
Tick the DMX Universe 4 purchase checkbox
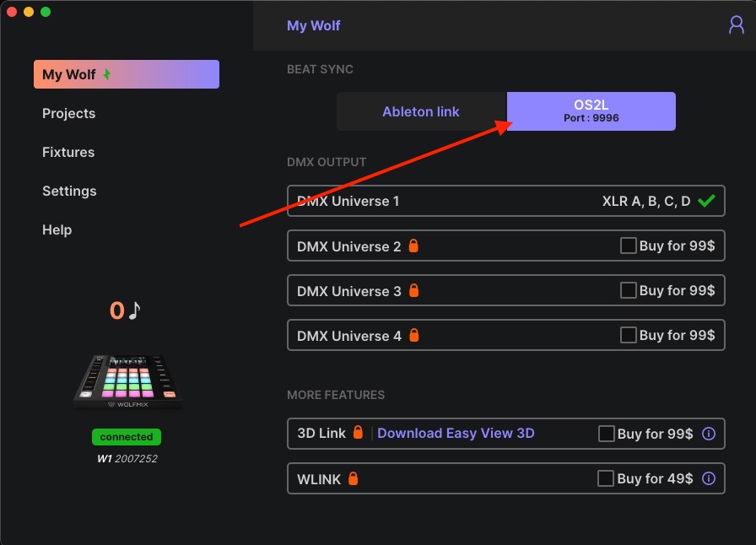click(628, 335)
